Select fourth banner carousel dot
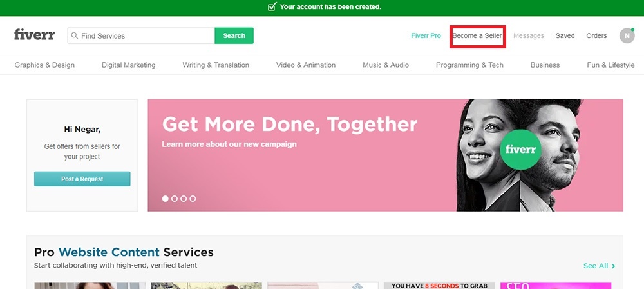 pyautogui.click(x=193, y=199)
